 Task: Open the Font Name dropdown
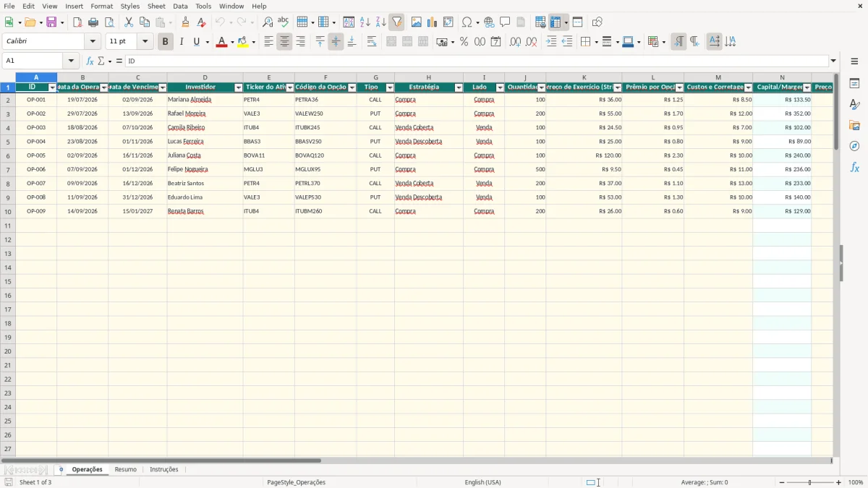click(x=93, y=42)
